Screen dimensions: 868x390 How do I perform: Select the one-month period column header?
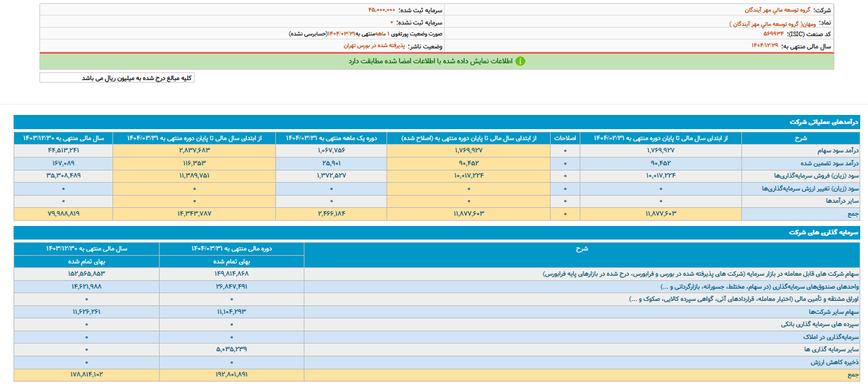click(x=331, y=138)
